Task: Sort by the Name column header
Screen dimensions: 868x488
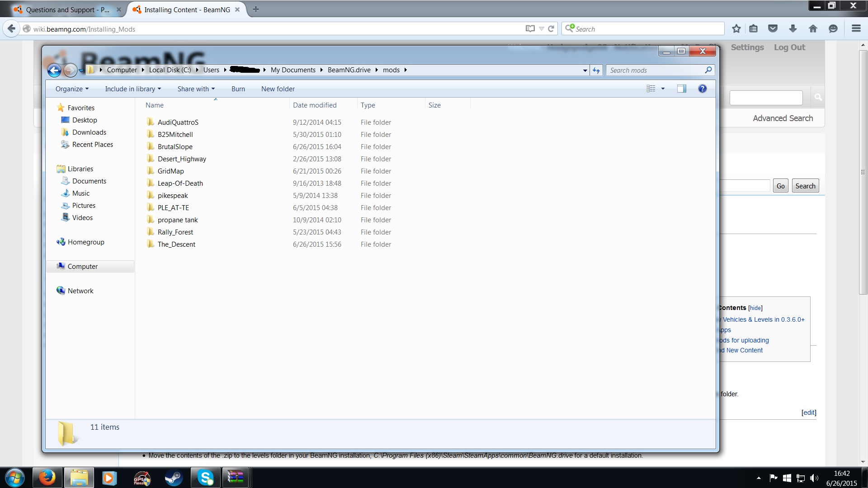Action: pos(155,105)
